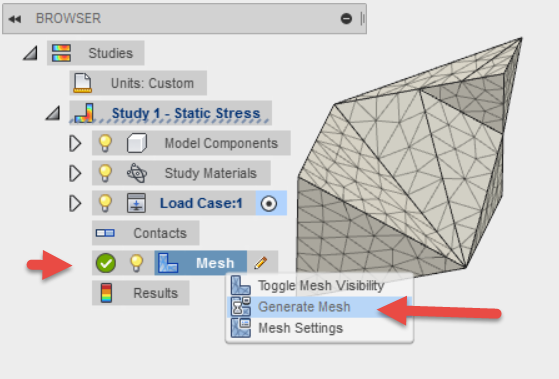This screenshot has width=559, height=379.
Task: Collapse the Studies tree node
Action: coord(31,53)
